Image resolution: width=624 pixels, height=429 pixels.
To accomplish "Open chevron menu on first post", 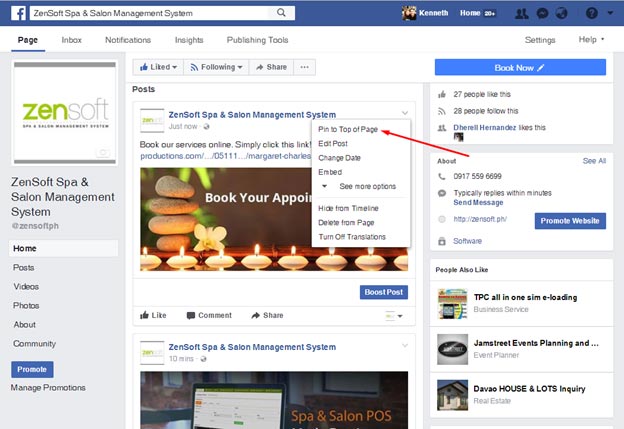I will (x=405, y=113).
